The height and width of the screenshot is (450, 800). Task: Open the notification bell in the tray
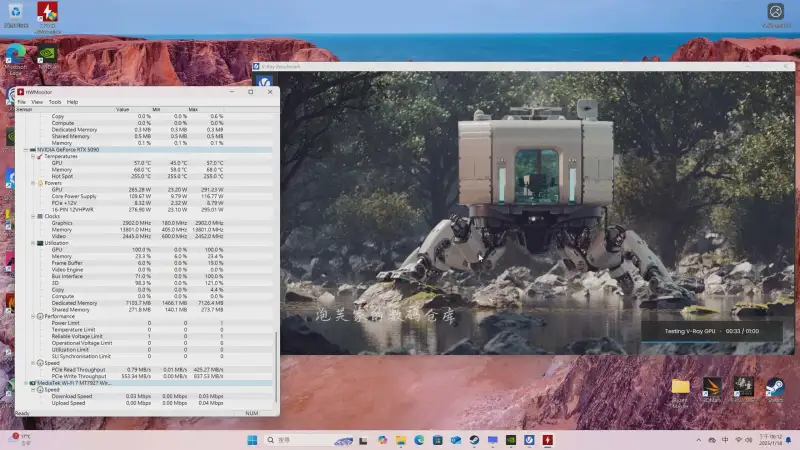pyautogui.click(x=789, y=440)
